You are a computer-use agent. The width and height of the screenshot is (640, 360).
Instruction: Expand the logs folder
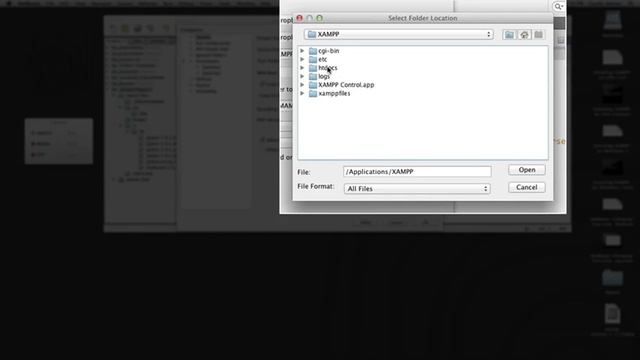click(x=302, y=76)
